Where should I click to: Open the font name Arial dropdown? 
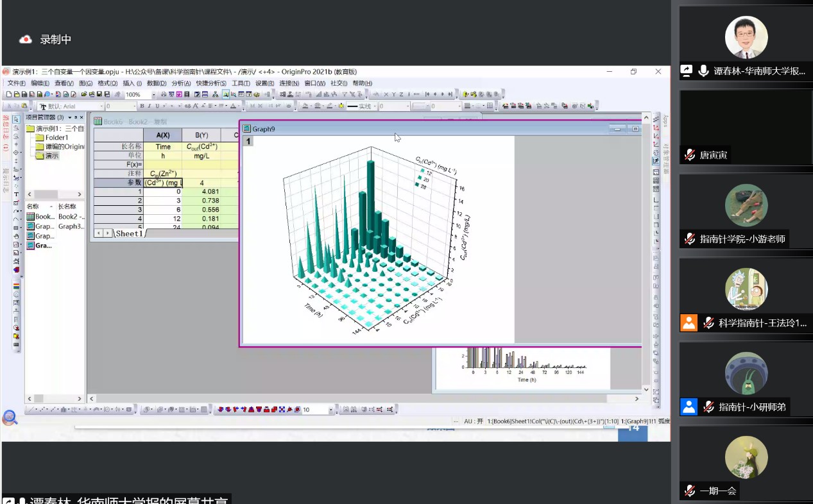click(x=101, y=106)
